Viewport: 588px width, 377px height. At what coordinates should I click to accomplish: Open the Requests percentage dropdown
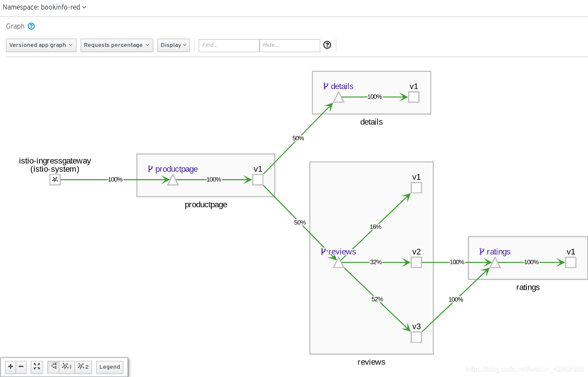(117, 45)
